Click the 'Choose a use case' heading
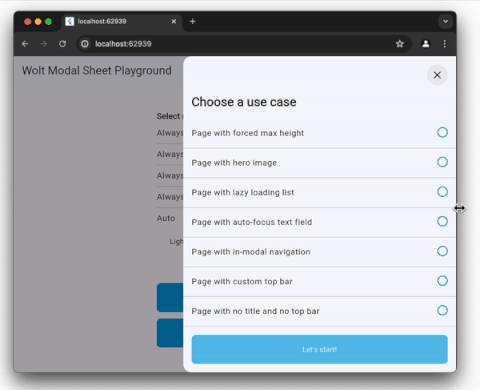Viewport: 480px width, 390px height. [x=244, y=102]
